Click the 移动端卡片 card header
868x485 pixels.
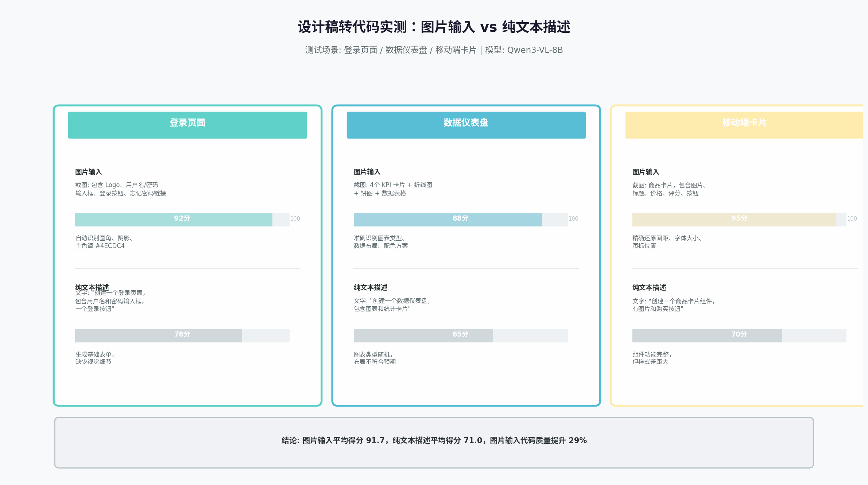pos(744,125)
